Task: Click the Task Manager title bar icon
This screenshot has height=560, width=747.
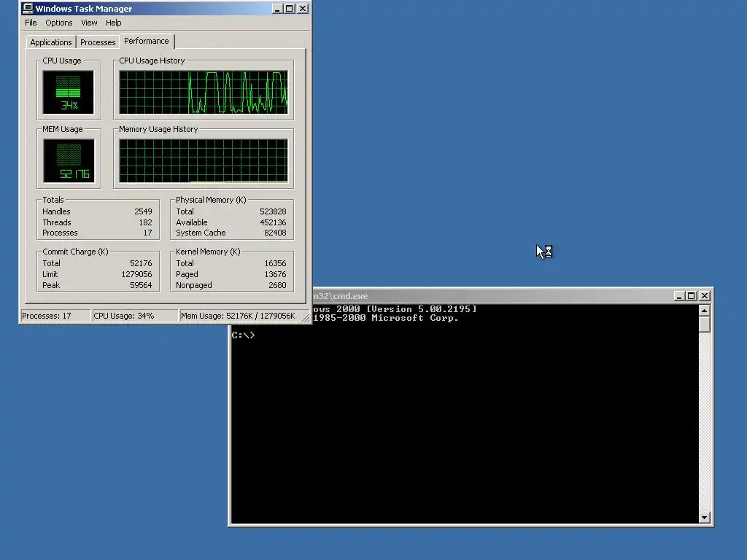Action: tap(28, 8)
